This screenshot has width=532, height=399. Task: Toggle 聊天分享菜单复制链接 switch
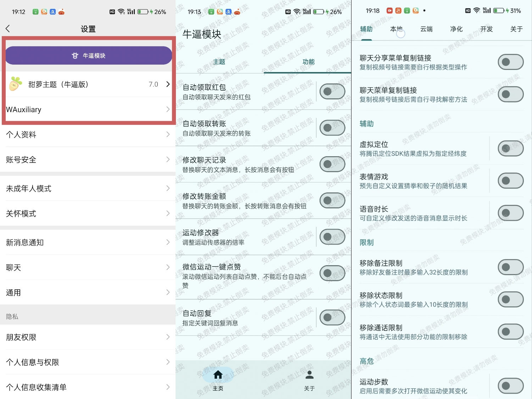pos(511,62)
